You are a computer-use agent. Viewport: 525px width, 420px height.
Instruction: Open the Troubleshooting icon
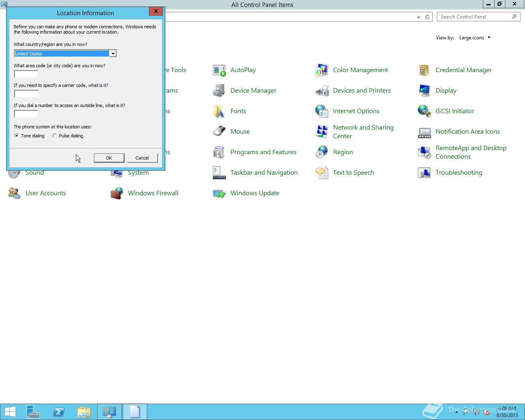point(425,173)
